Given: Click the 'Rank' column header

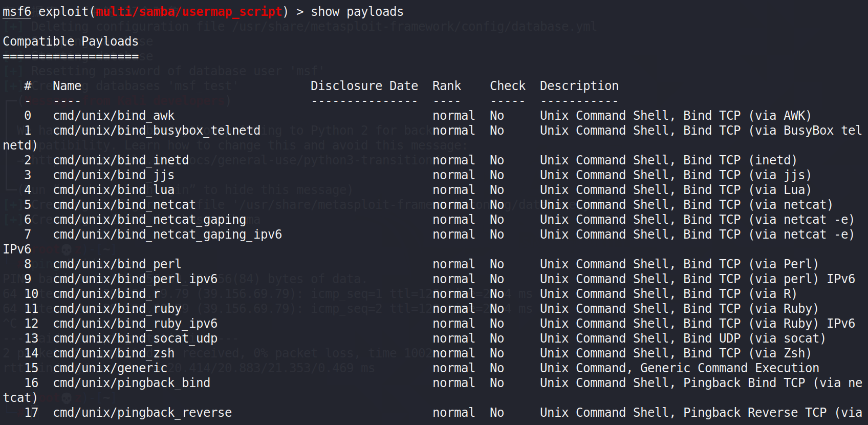Looking at the screenshot, I should (447, 86).
